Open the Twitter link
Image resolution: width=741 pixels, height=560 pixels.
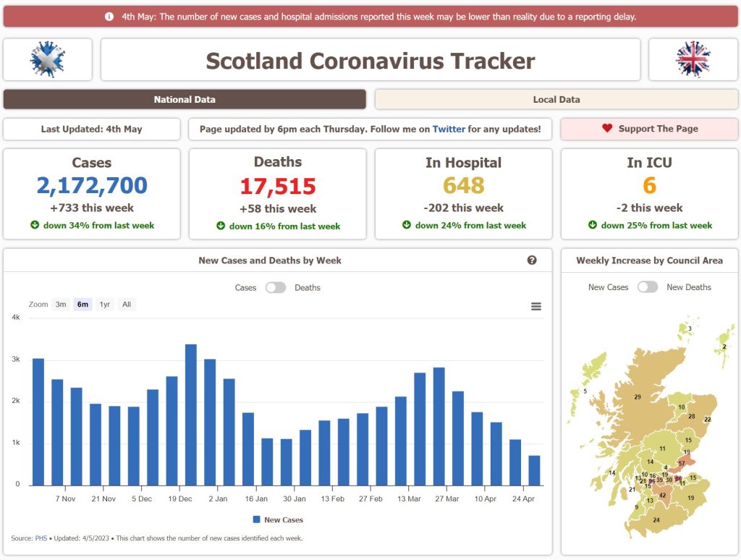click(449, 129)
